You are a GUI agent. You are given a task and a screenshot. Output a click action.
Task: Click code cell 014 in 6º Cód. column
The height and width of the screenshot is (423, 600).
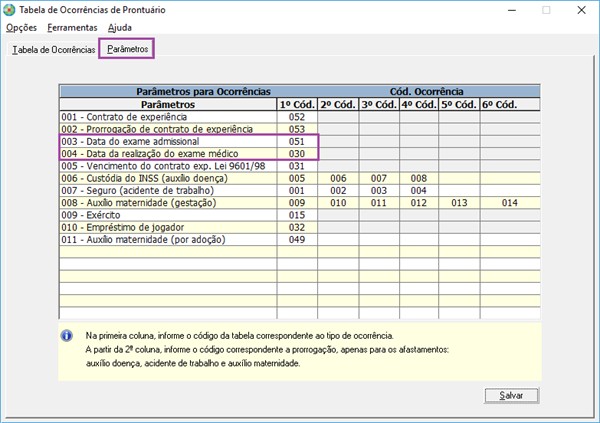pyautogui.click(x=510, y=203)
